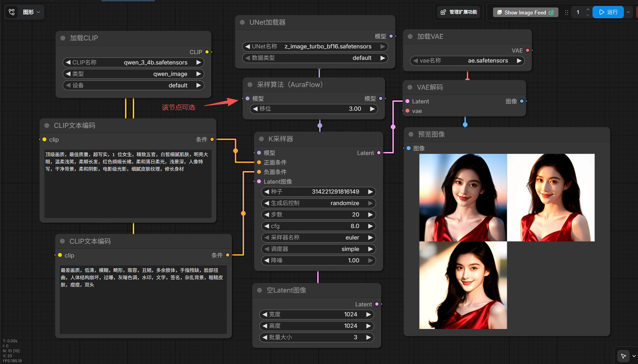
Task: Click next arrow on 数据类型 field
Action: tap(383, 58)
